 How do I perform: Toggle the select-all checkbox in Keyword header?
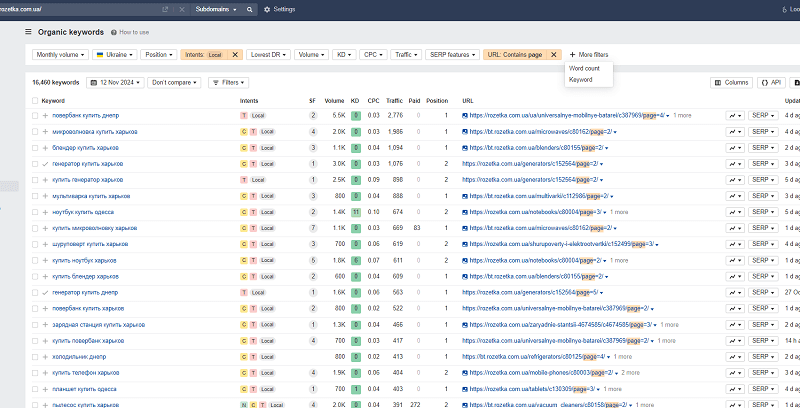click(35, 101)
